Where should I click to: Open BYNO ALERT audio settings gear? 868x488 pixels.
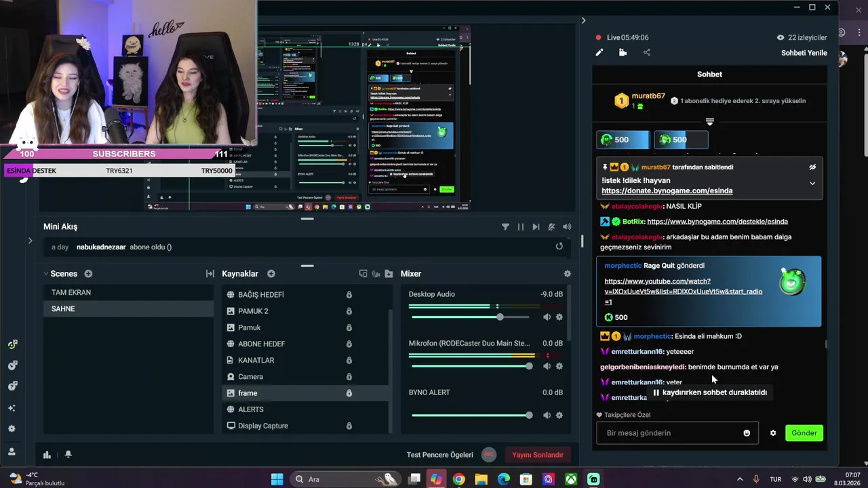[x=559, y=415]
